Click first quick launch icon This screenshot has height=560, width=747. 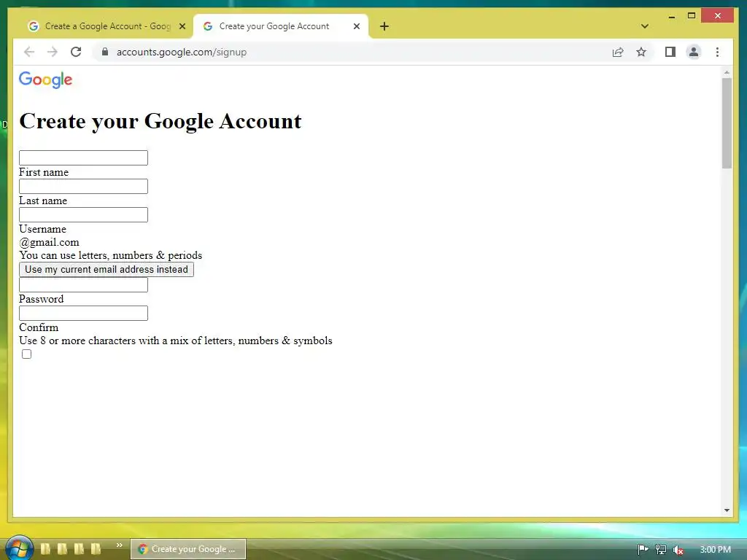pos(46,548)
